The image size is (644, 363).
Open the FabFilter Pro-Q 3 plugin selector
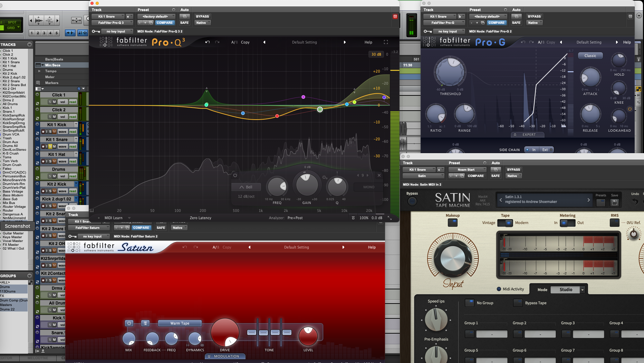coord(112,23)
